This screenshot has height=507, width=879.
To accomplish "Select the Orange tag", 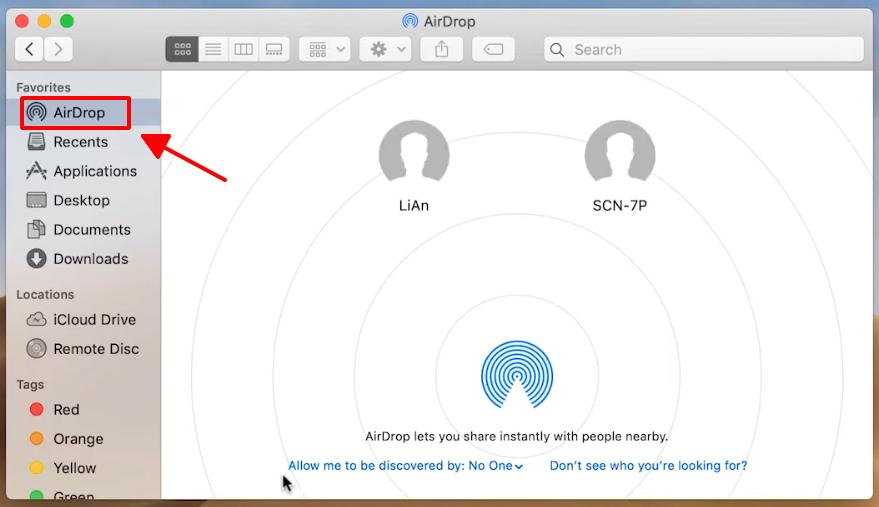I will [83, 439].
